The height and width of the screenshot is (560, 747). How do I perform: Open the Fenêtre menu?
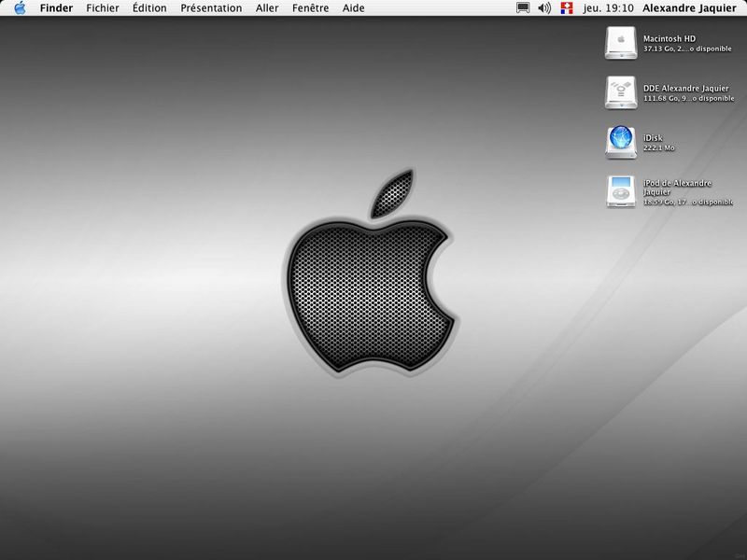[310, 8]
